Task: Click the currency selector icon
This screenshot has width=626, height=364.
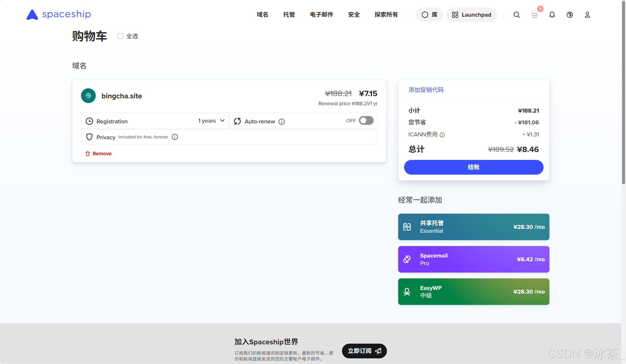Action: pos(570,15)
